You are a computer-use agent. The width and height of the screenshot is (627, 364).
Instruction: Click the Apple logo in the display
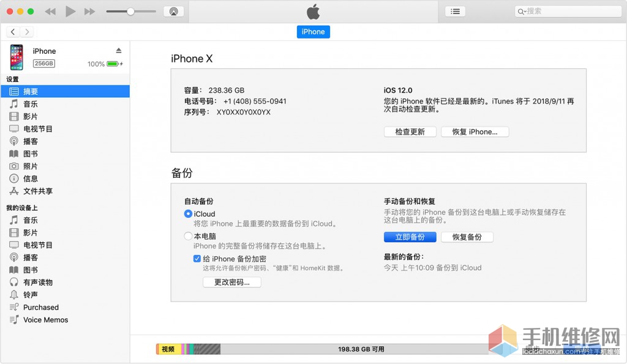point(313,12)
